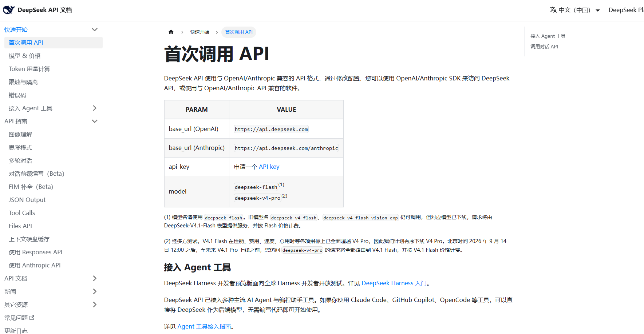Go to the home breadcrumb icon

tap(171, 32)
